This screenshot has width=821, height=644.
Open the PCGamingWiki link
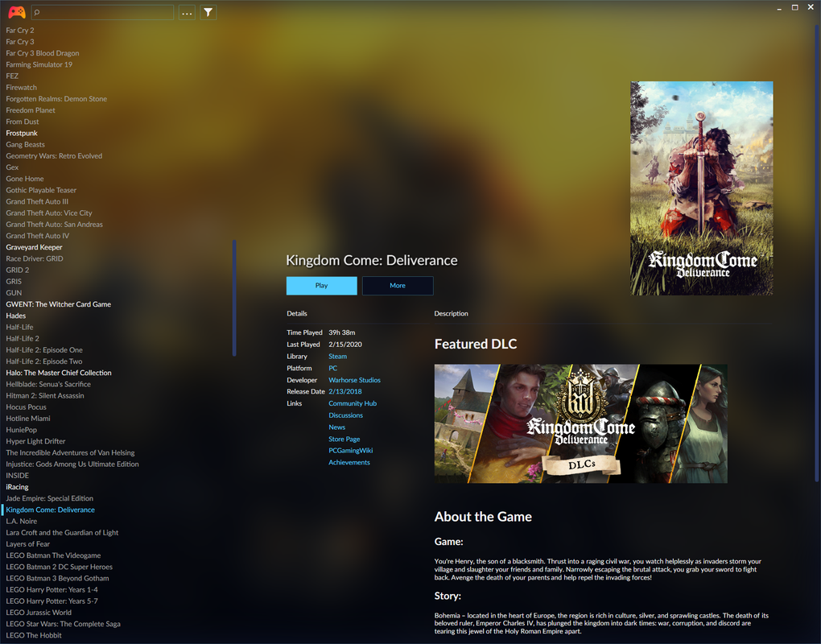point(350,450)
